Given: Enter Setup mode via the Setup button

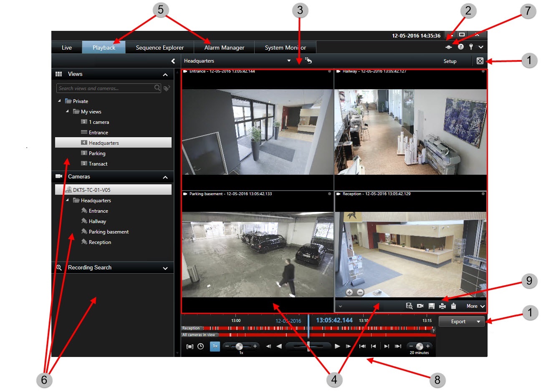Looking at the screenshot, I should pyautogui.click(x=450, y=61).
